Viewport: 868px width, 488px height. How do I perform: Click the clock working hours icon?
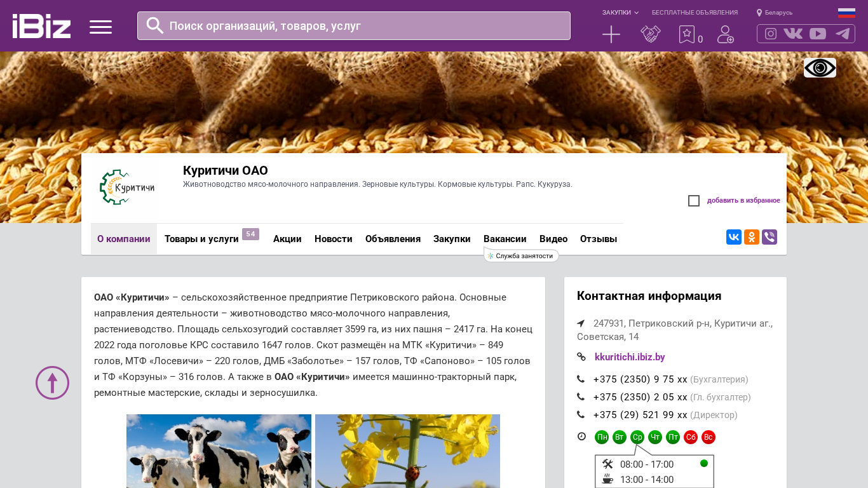[x=581, y=437]
